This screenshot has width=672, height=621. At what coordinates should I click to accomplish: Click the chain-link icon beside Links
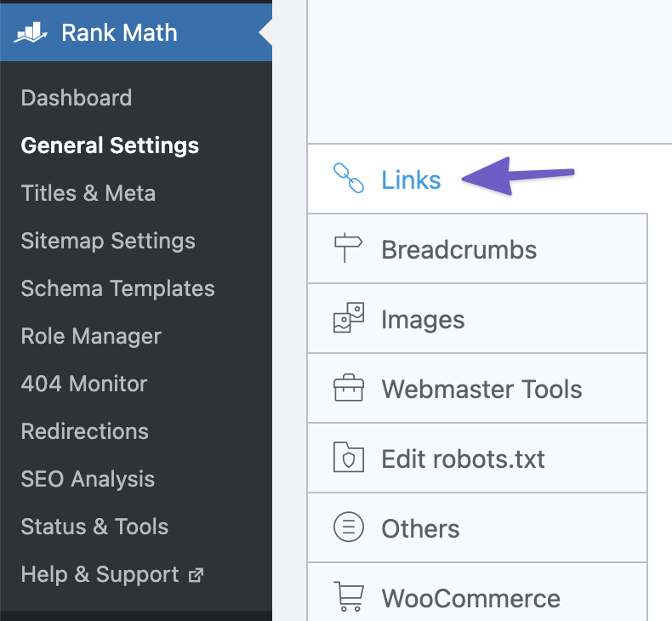(x=349, y=179)
